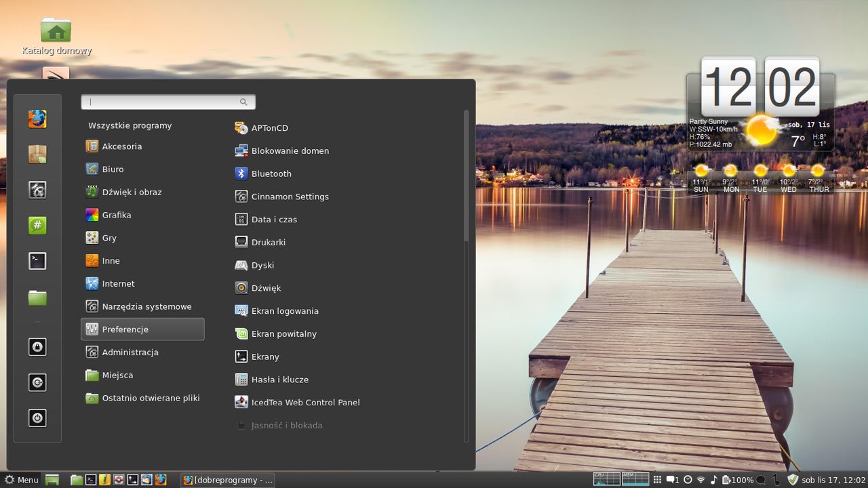The height and width of the screenshot is (488, 868).
Task: Launch the terminal launcher in the panel
Action: 90,480
